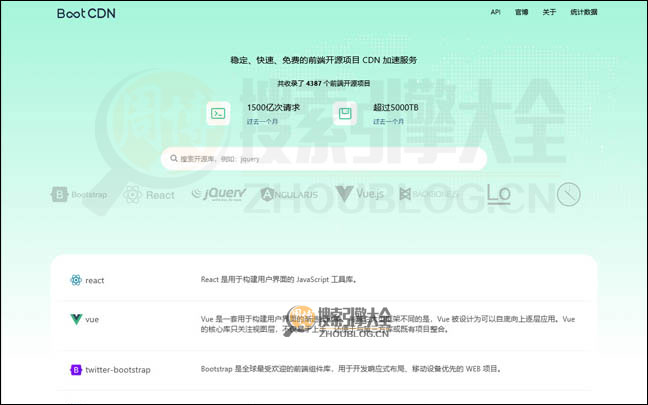The height and width of the screenshot is (405, 648).
Task: Click the storage icon beside 超过5000TB
Action: point(345,113)
